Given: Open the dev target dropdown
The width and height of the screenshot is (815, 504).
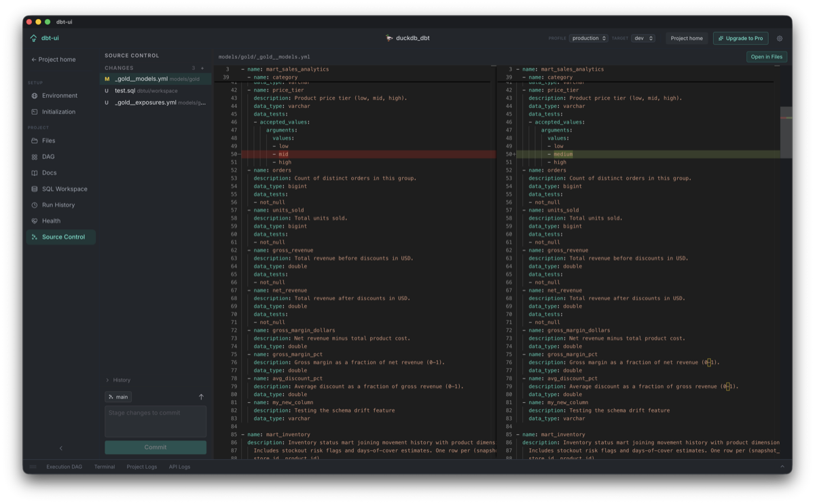Looking at the screenshot, I should pos(643,39).
